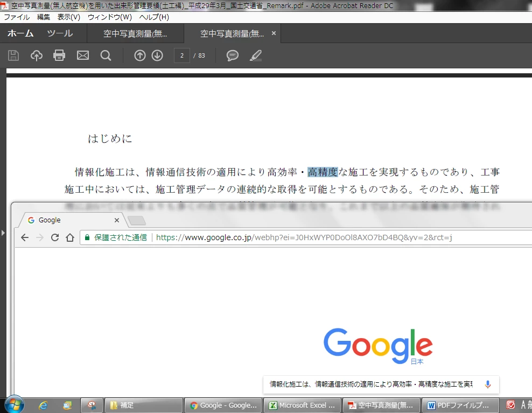Switch to the ホーム tab
Viewport: 532px width, 413px height.
point(20,33)
